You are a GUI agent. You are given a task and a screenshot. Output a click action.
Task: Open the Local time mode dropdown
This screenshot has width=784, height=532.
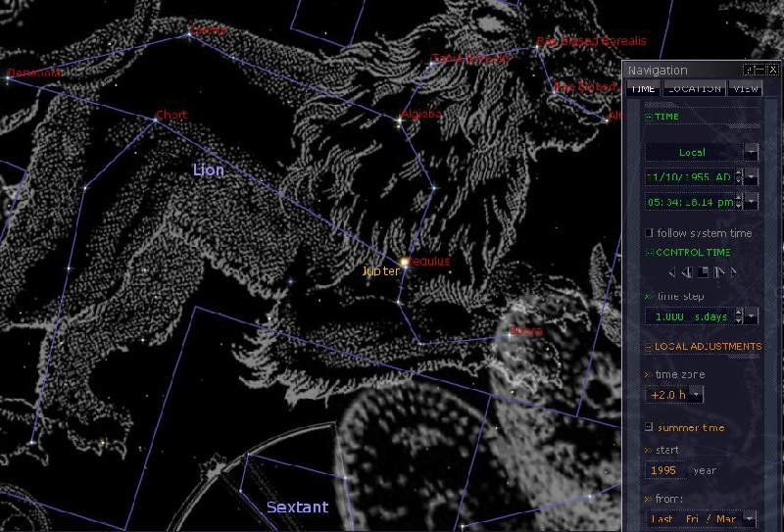(751, 152)
